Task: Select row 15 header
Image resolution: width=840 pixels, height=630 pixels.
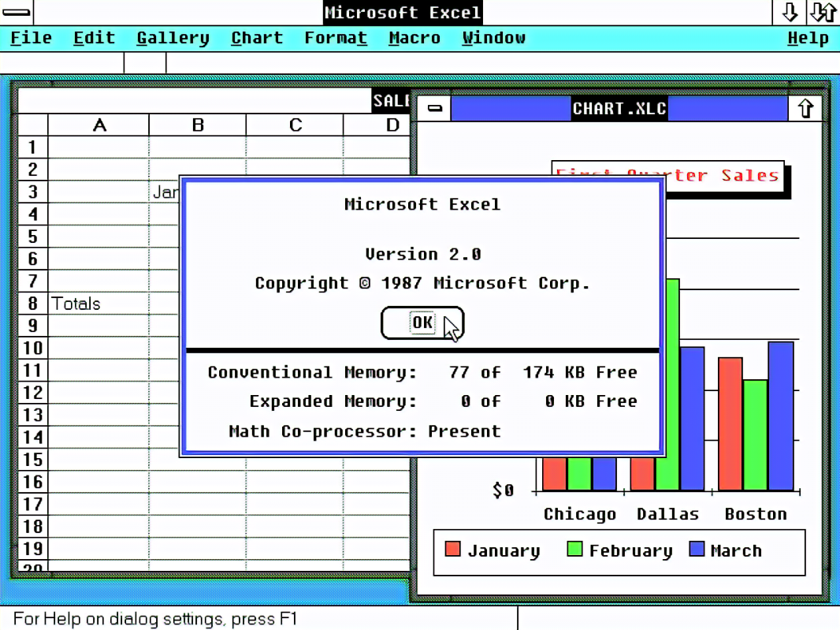Action: click(32, 459)
